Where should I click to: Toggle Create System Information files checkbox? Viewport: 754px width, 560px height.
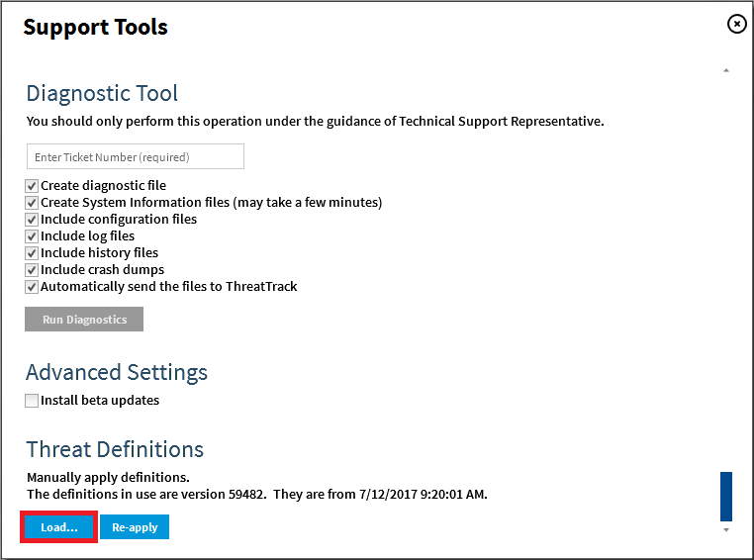33,203
